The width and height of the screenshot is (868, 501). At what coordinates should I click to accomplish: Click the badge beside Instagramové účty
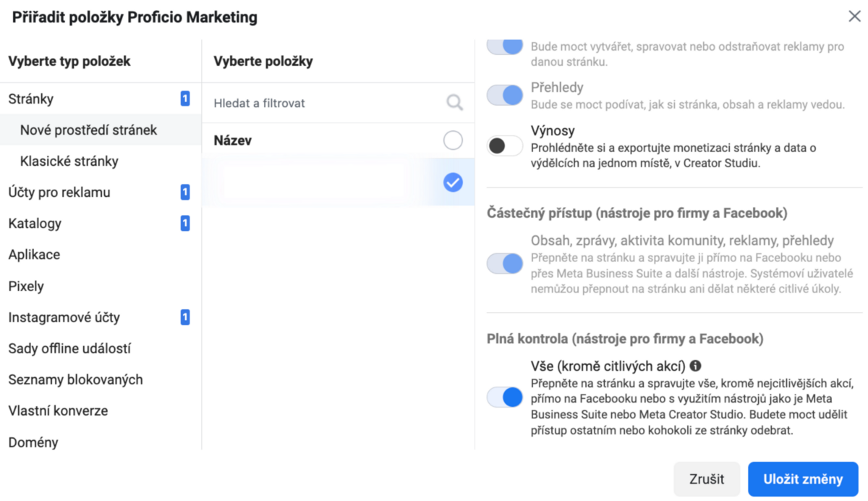(185, 317)
